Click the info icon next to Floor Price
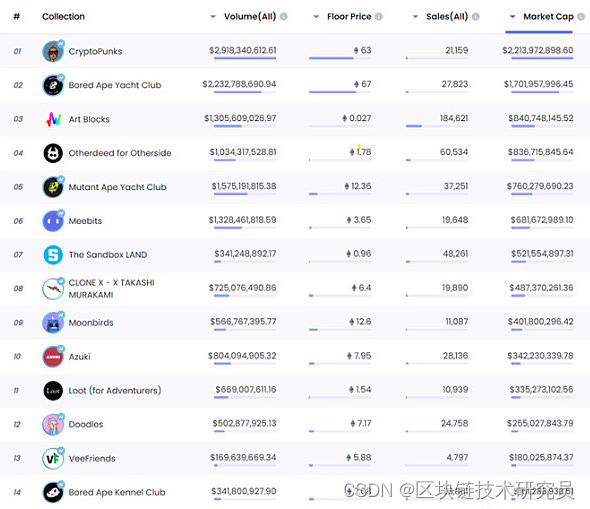The height and width of the screenshot is (509, 590). click(379, 17)
